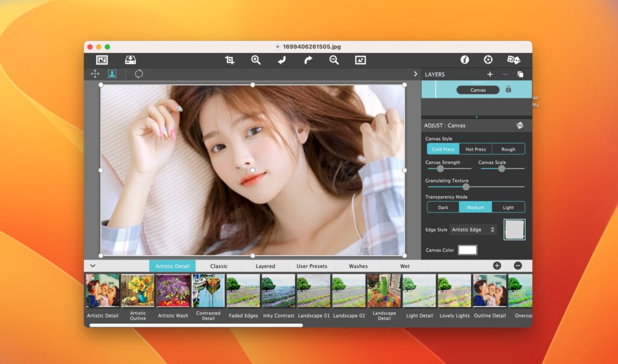
Task: Click the Redo arrow icon
Action: point(308,60)
